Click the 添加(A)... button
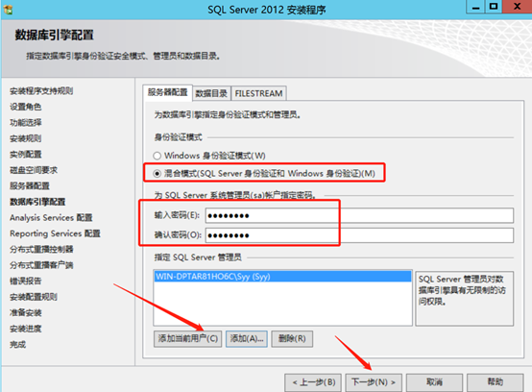 (247, 339)
